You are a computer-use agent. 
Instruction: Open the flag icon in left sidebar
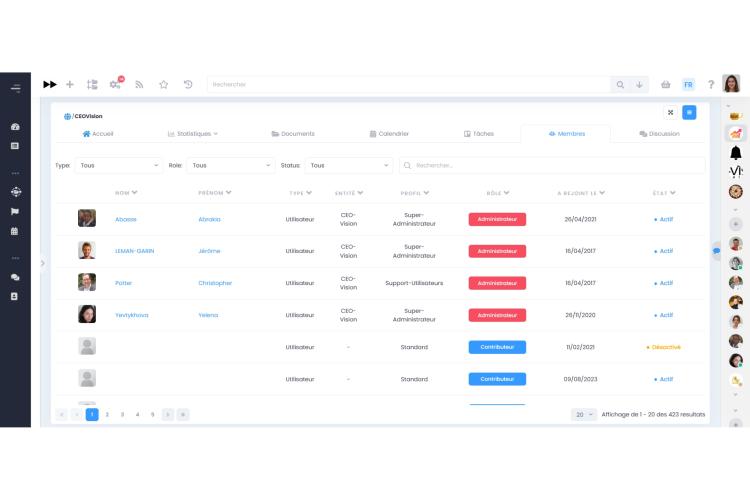click(x=15, y=211)
